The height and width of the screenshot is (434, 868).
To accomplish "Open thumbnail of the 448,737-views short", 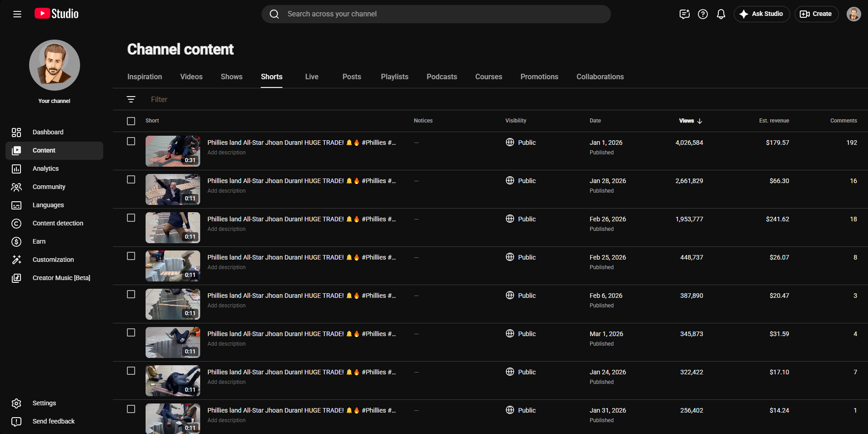I will pos(173,266).
